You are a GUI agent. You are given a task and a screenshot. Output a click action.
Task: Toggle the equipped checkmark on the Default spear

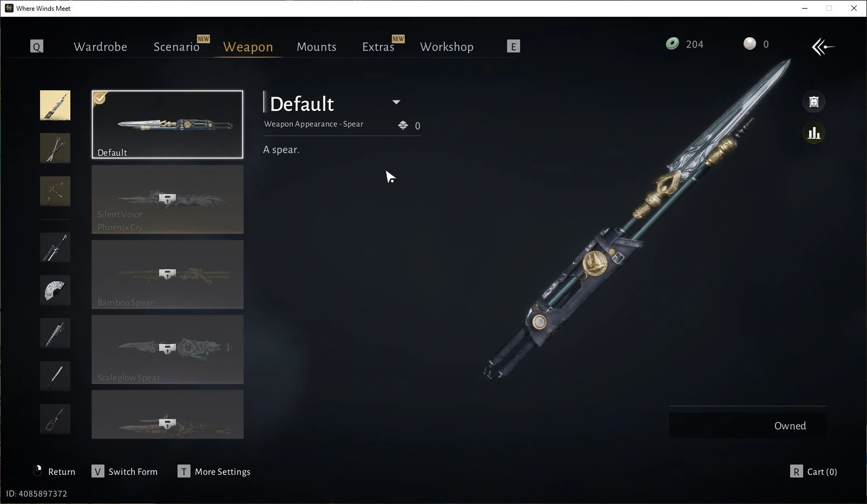[100, 98]
